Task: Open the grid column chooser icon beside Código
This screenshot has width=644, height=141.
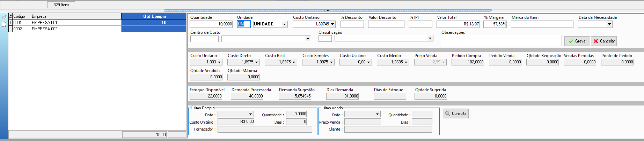Action: tap(10, 16)
